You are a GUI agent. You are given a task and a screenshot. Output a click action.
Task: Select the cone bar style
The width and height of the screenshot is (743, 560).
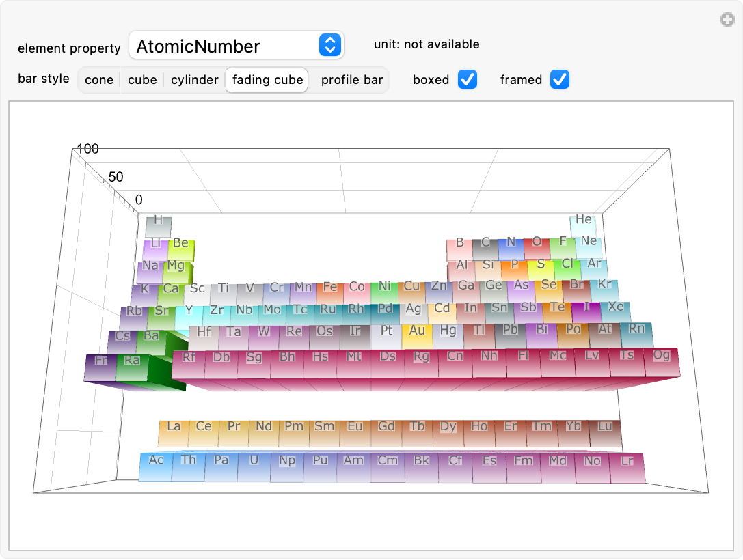(99, 80)
